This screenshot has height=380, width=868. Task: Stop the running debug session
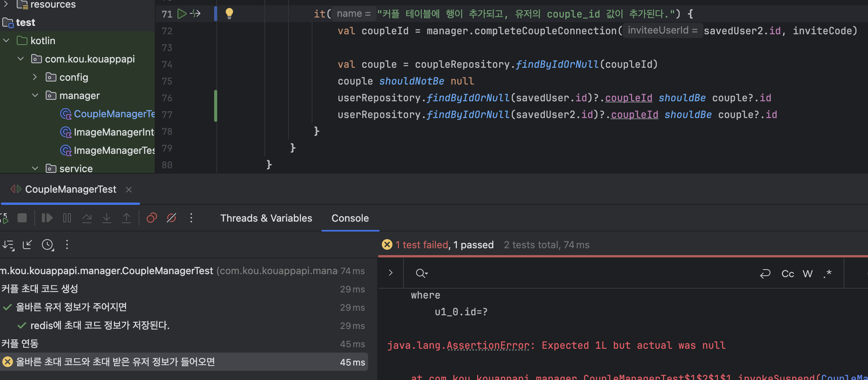(22, 218)
